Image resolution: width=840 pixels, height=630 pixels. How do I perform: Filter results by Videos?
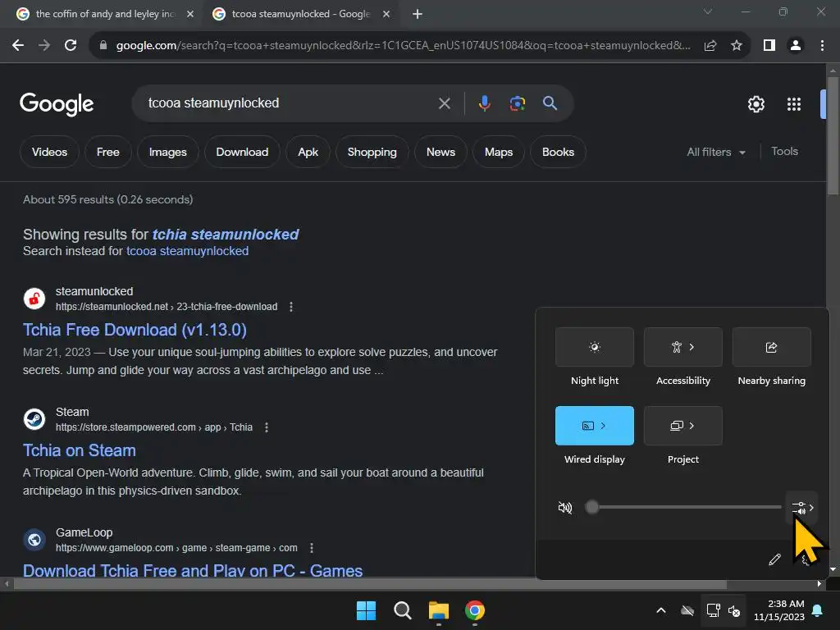coord(49,152)
